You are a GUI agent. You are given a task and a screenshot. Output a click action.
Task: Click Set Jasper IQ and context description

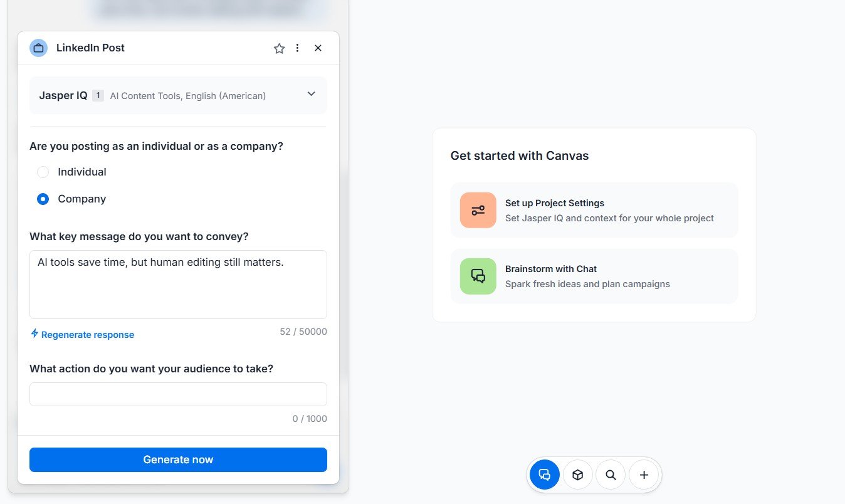pyautogui.click(x=609, y=219)
